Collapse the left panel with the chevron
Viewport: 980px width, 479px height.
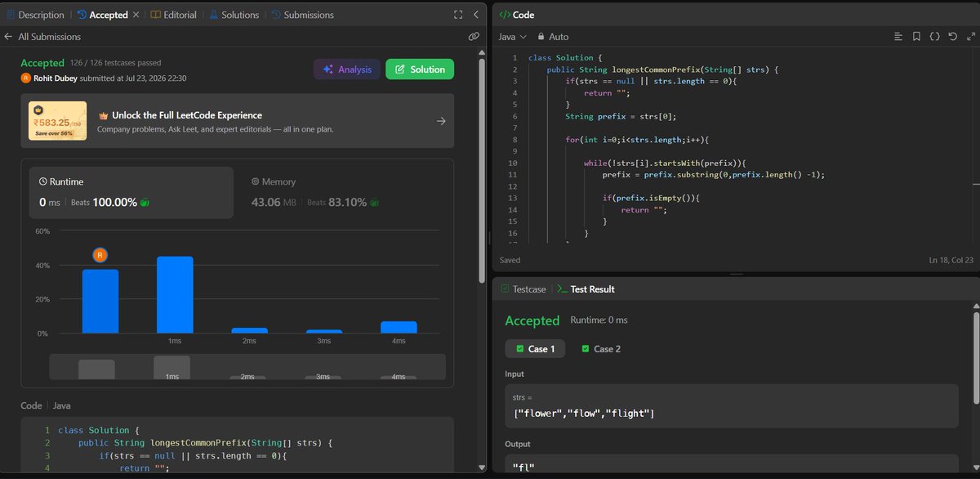click(475, 15)
